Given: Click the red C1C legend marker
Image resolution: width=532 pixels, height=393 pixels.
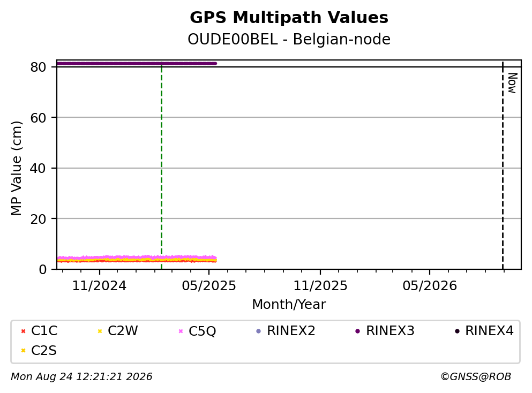Looking at the screenshot, I should point(23,331).
